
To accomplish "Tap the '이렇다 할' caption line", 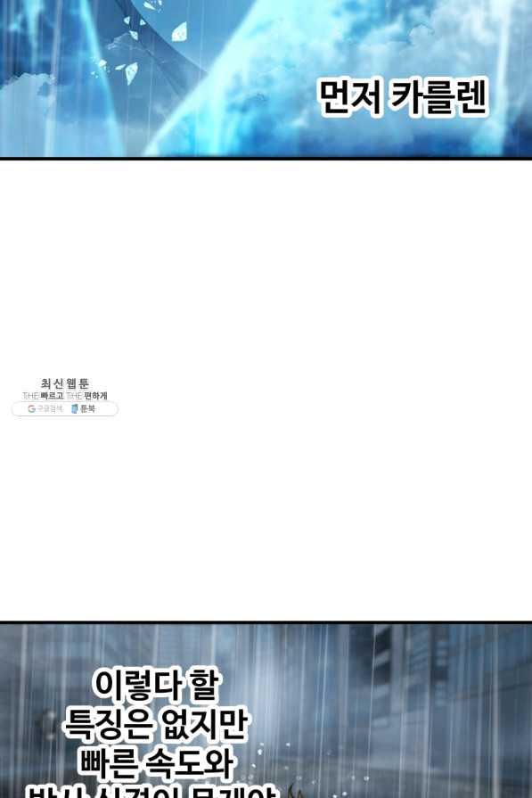I will pyautogui.click(x=157, y=685).
